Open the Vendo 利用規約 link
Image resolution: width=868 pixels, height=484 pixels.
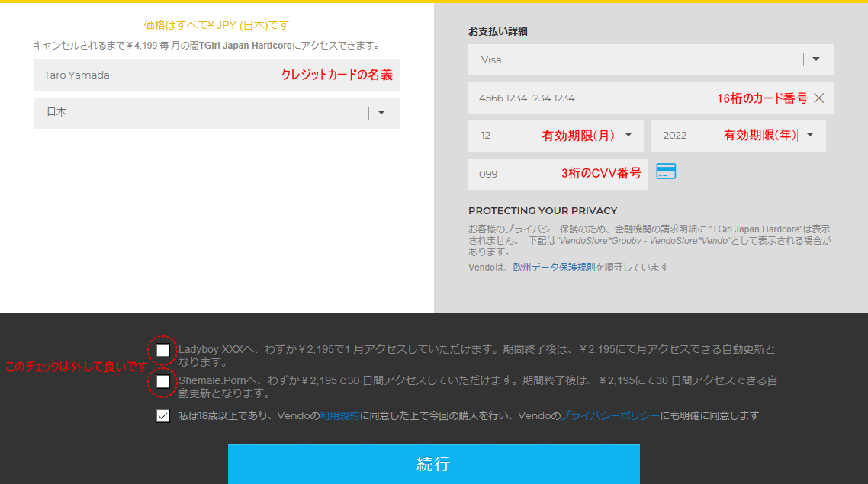coord(339,416)
